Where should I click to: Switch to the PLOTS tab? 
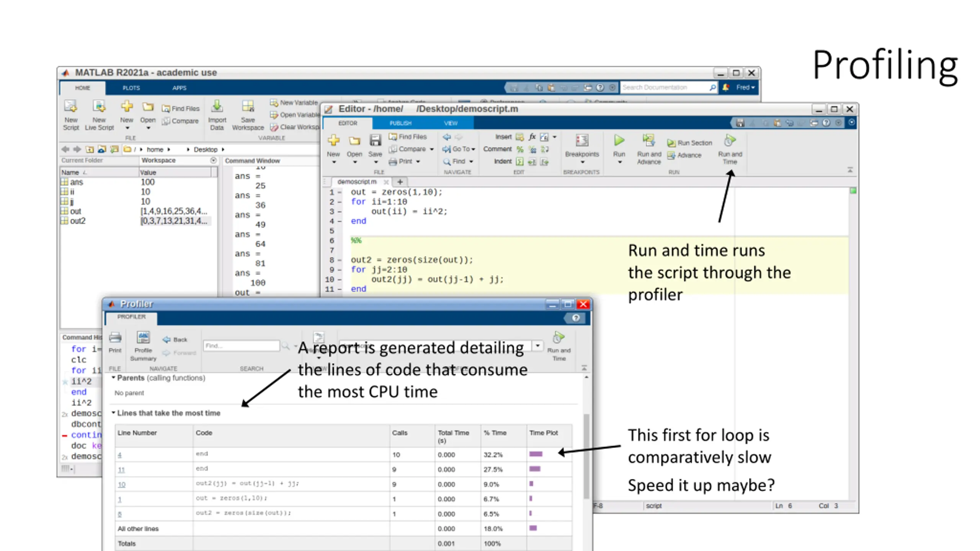pyautogui.click(x=131, y=88)
